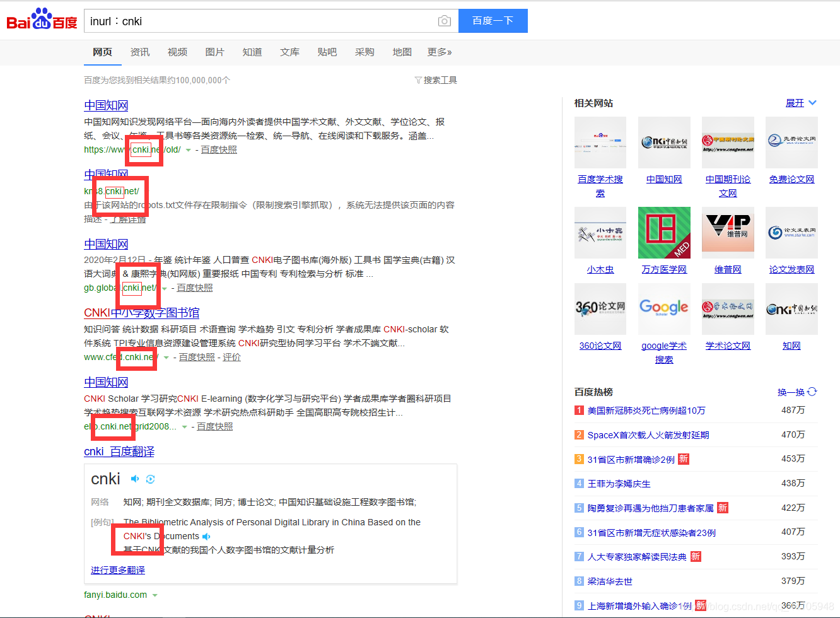Click the refresh icon beside the cnki heading

(x=150, y=479)
